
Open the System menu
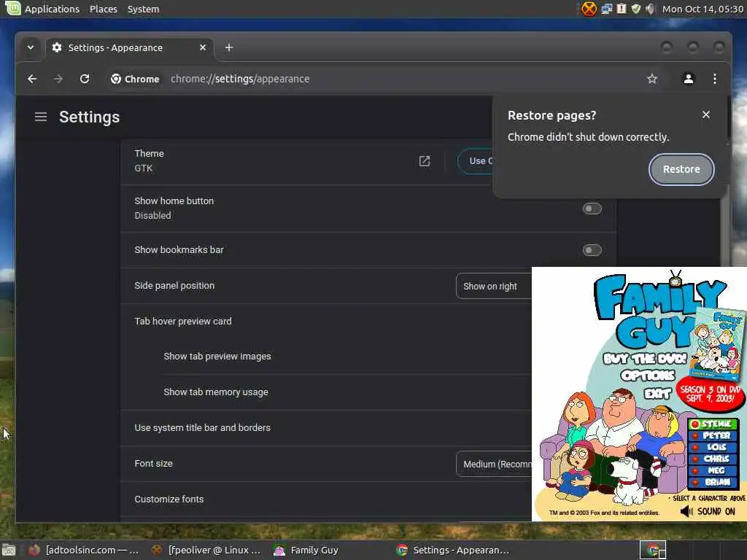(x=144, y=9)
